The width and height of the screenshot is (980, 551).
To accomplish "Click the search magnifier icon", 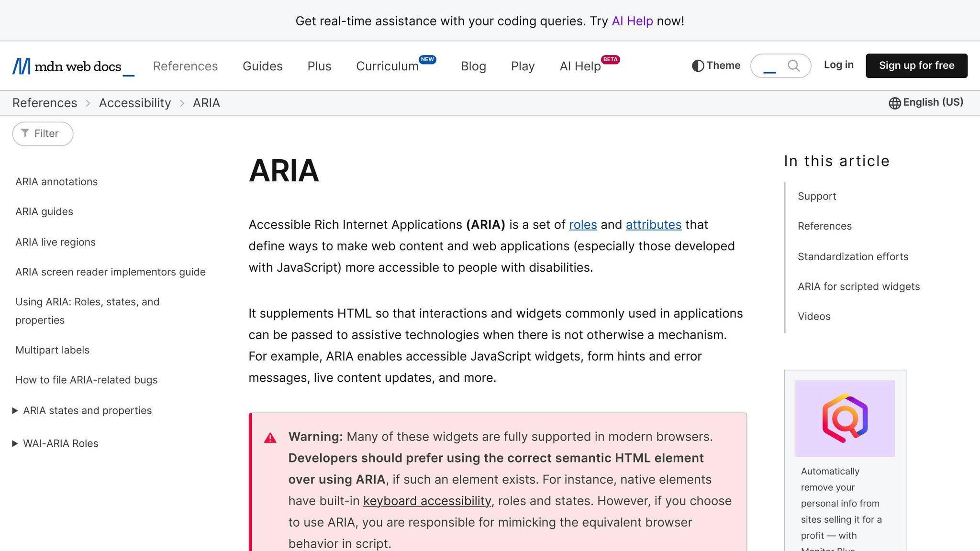I will 793,66.
